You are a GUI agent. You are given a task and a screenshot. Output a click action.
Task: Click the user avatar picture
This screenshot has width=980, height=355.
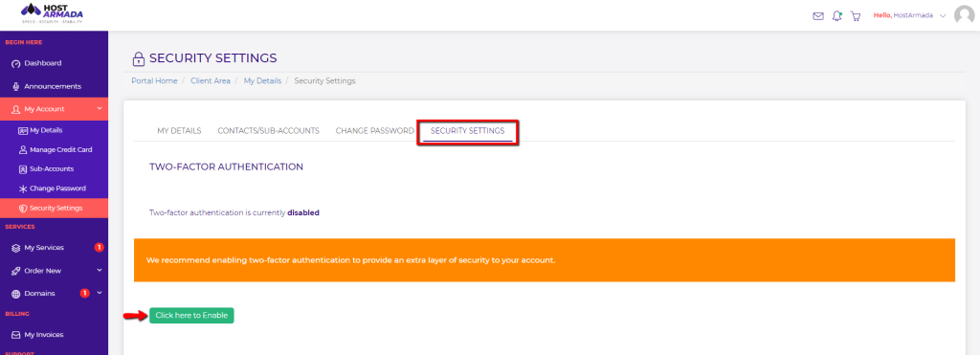(965, 15)
